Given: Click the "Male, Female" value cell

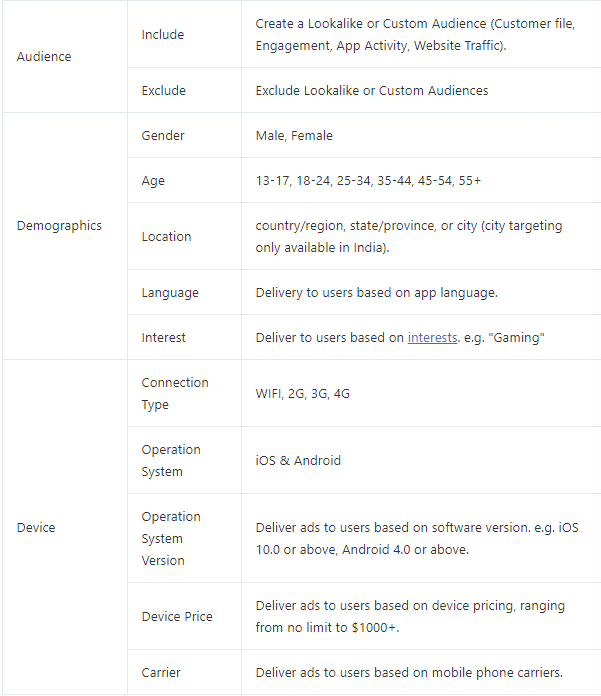Looking at the screenshot, I should (294, 136).
